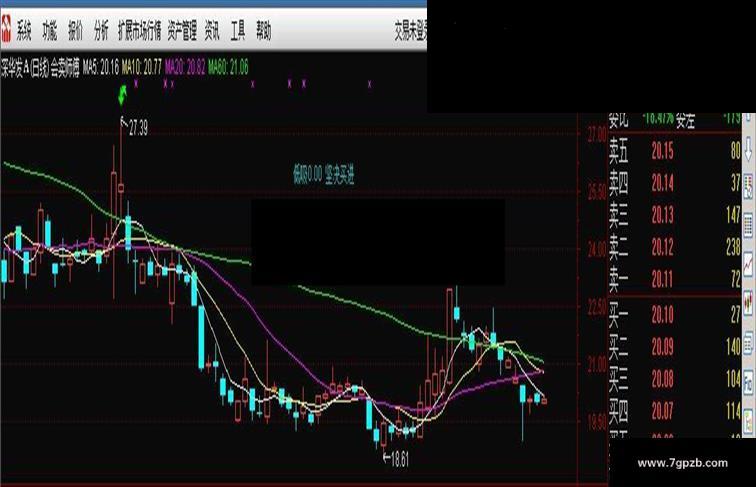
Task: Click the MA5: 20.16 indicator label
Action: tap(101, 68)
